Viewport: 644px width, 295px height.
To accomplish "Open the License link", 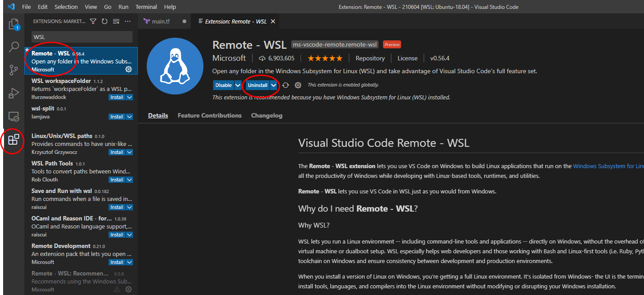I will click(x=407, y=58).
